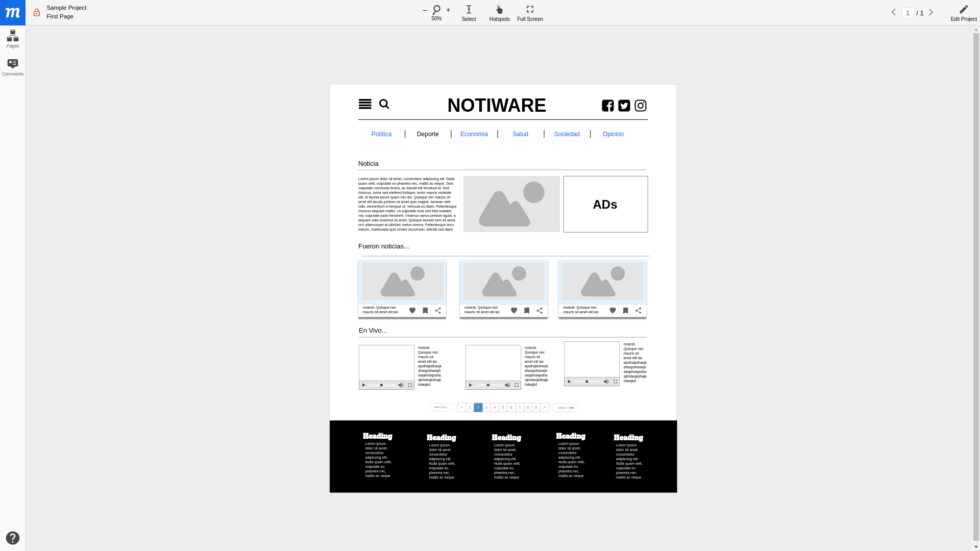Click the first-page « pagination arrow
The height and width of the screenshot is (551, 980).
point(461,408)
